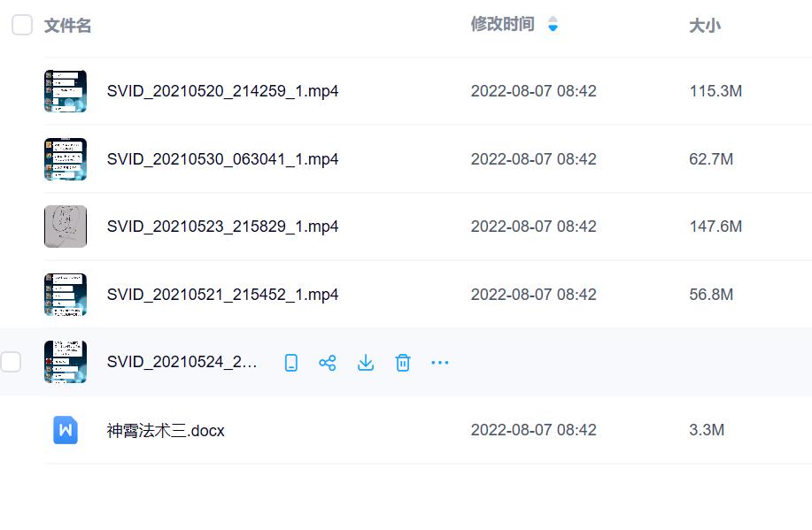Open SVID_20210523_215829_1.mp4 file name
The height and width of the screenshot is (530, 812).
pos(222,227)
